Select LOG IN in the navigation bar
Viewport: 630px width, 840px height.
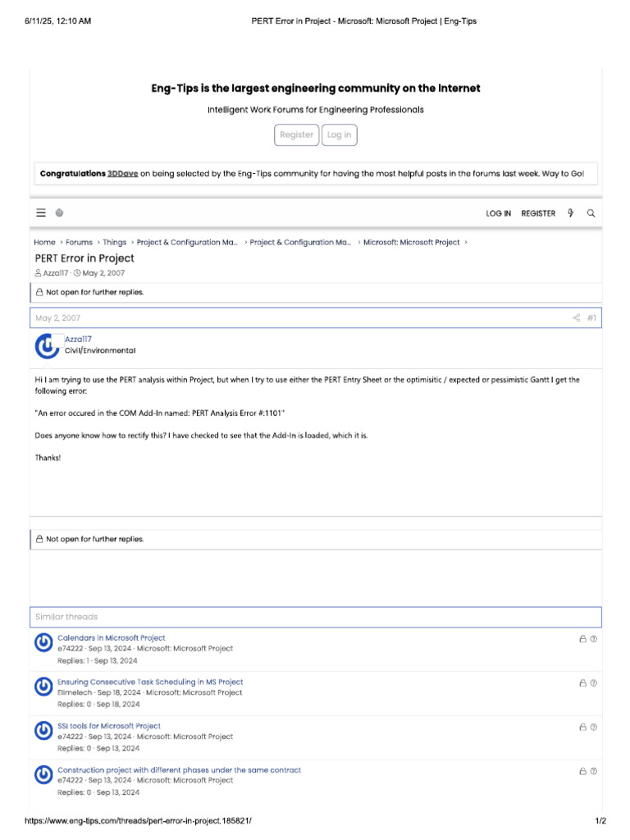click(498, 213)
